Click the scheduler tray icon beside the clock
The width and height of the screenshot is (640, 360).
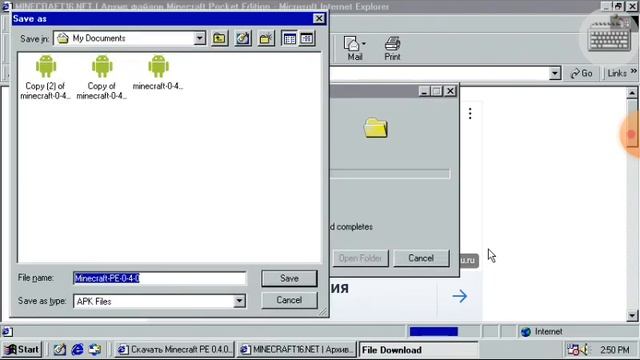coord(573,349)
